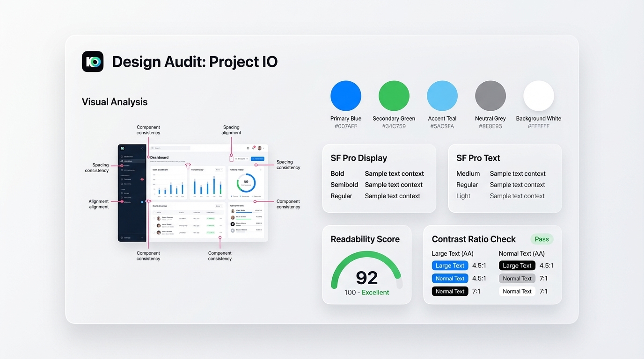Click the user avatar icon in the header
Image resolution: width=644 pixels, height=359 pixels.
point(259,148)
